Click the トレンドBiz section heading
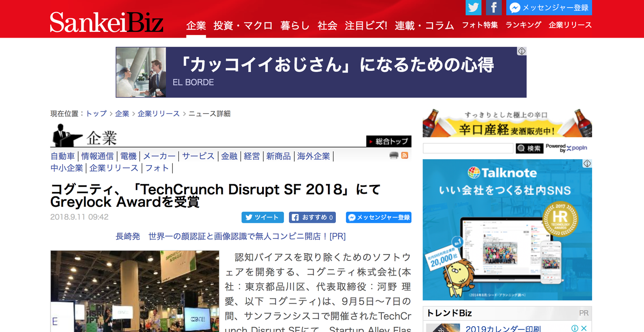The image size is (644, 332). click(x=449, y=313)
